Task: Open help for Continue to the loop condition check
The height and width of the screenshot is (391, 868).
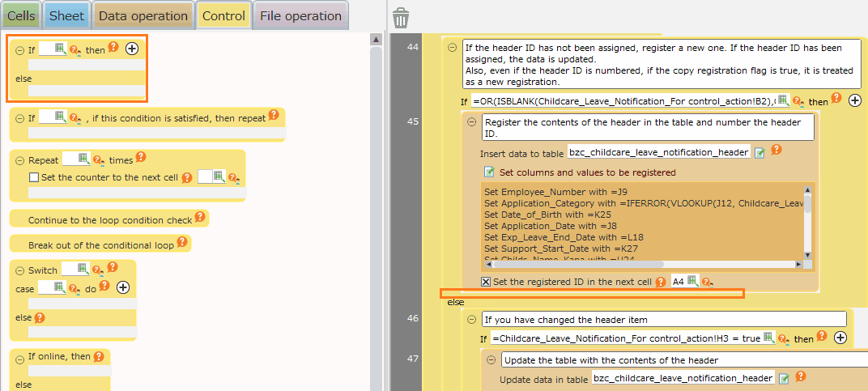Action: 201,218
